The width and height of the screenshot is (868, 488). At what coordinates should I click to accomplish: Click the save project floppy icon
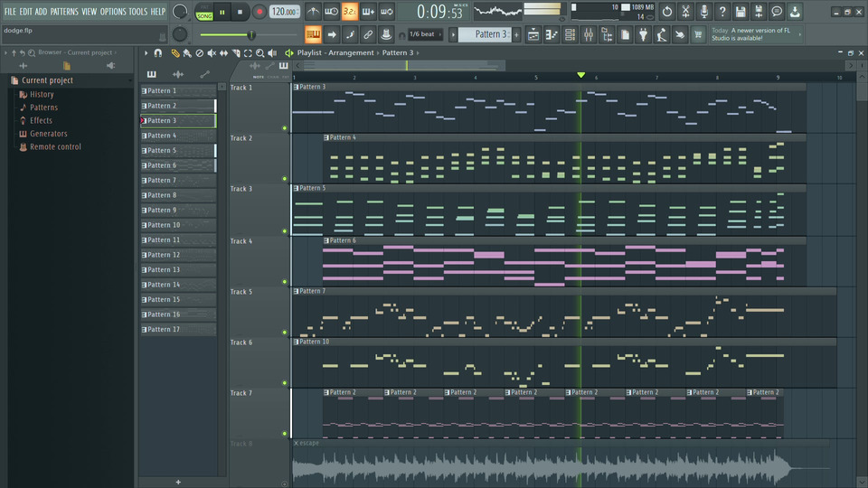click(x=741, y=12)
